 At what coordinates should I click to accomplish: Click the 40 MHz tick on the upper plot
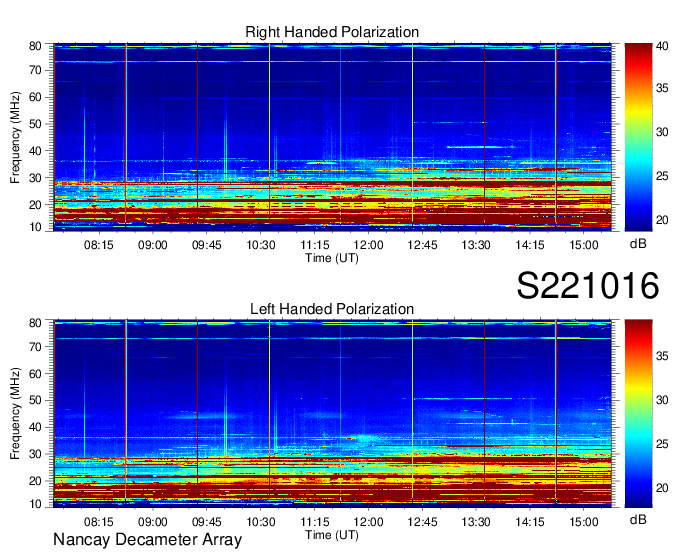[x=35, y=151]
